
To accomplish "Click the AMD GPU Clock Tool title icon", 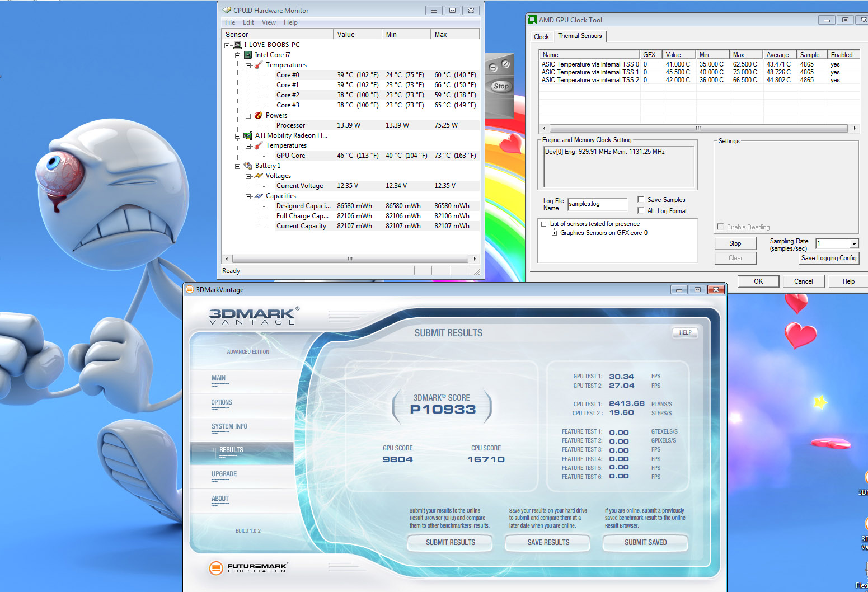I will click(x=532, y=20).
